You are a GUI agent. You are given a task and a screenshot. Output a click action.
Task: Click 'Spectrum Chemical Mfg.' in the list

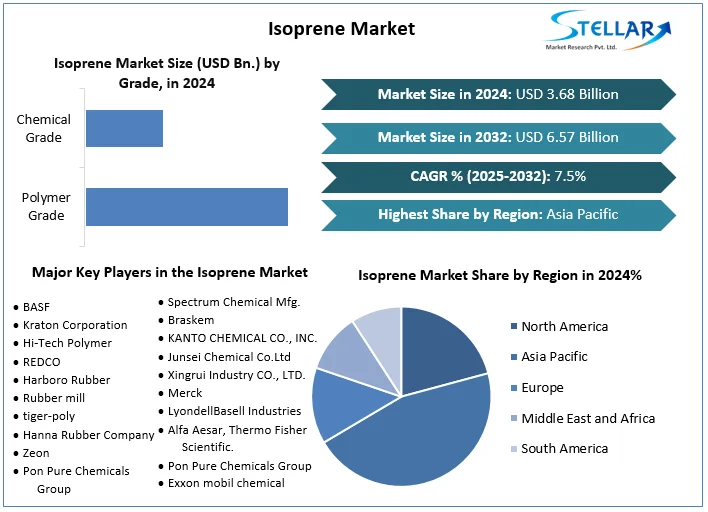pos(234,302)
